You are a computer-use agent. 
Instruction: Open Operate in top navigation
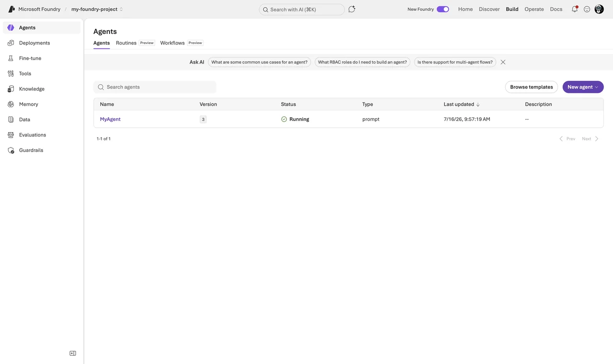click(x=534, y=9)
